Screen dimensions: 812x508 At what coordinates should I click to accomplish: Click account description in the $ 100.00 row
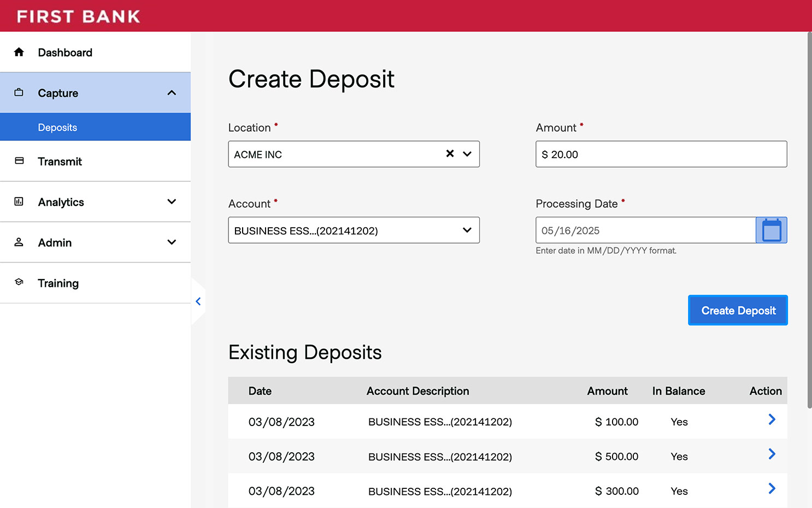point(440,422)
